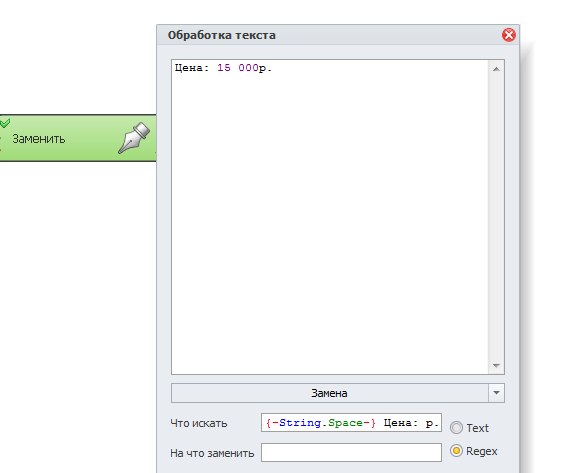Open the Замена action dropdown arrow

tap(496, 393)
